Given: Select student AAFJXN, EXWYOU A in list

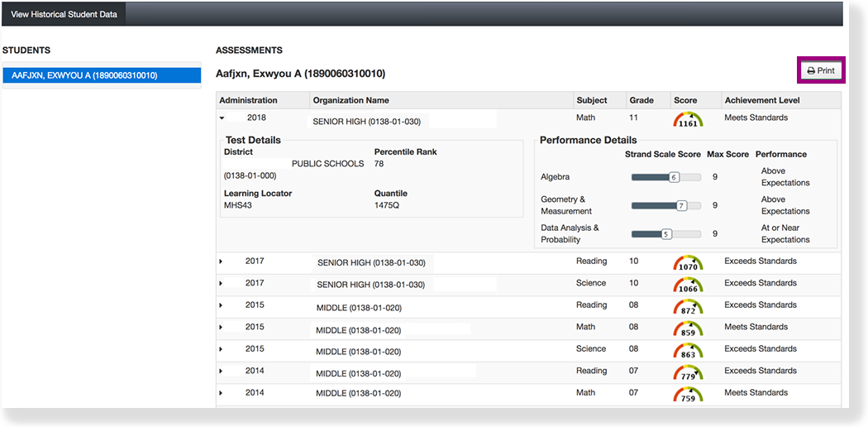Looking at the screenshot, I should [x=101, y=75].
